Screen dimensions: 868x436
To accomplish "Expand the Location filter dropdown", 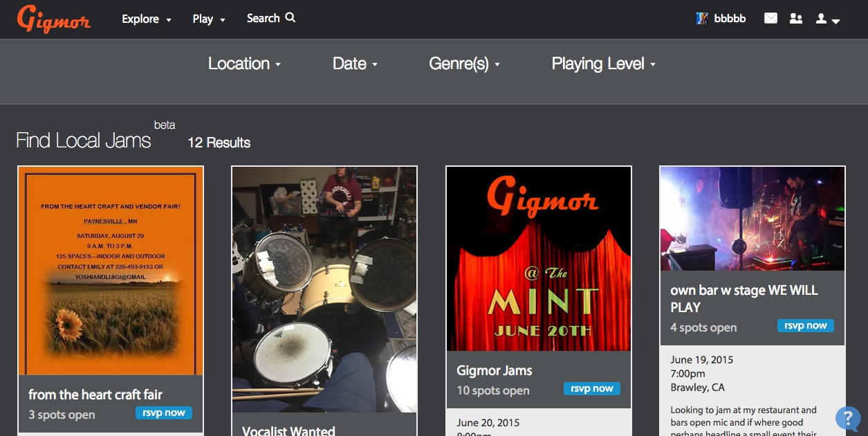I will click(x=244, y=64).
